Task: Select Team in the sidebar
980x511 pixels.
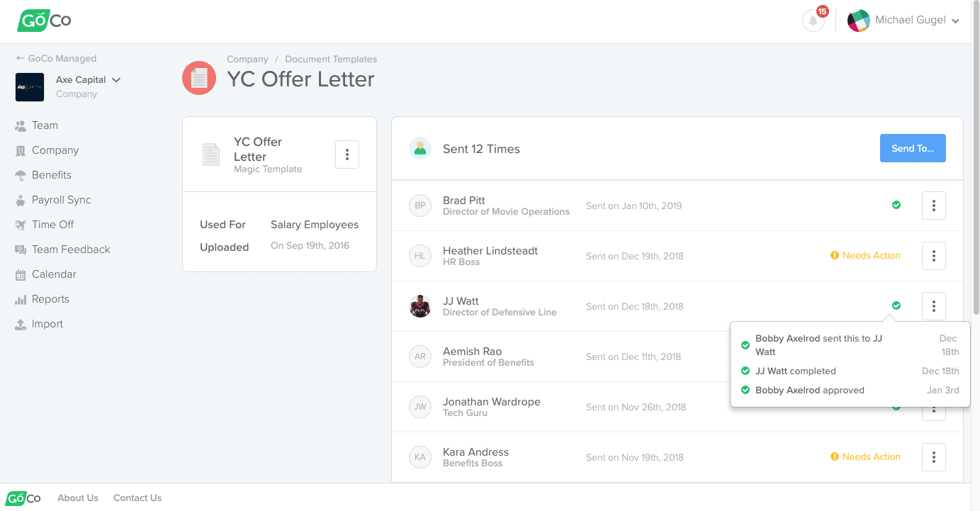Action: coord(43,125)
